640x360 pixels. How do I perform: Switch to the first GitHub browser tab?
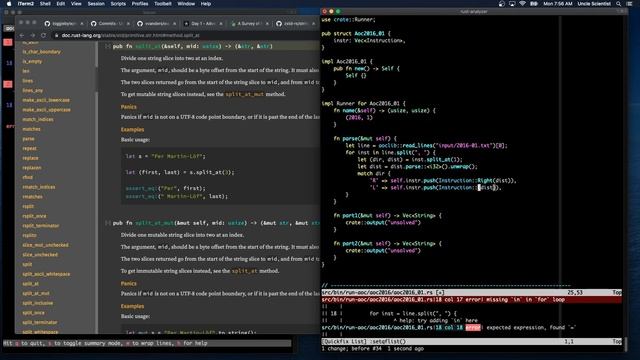point(63,24)
